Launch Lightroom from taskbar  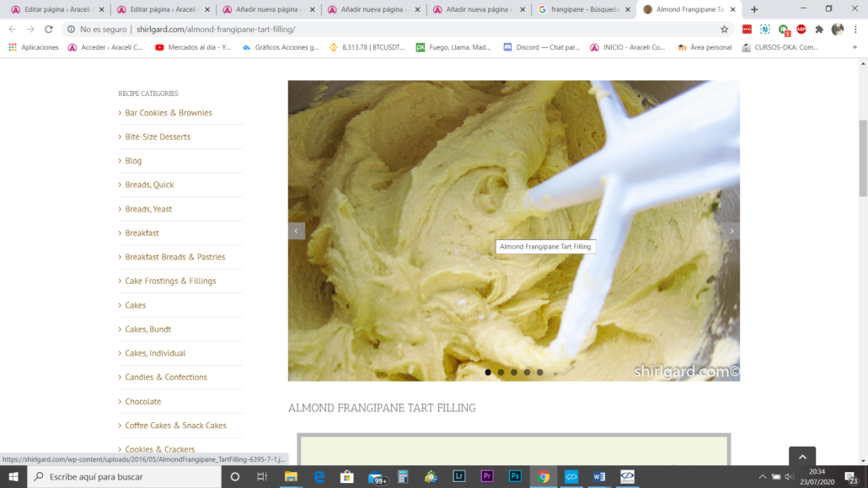coord(459,476)
